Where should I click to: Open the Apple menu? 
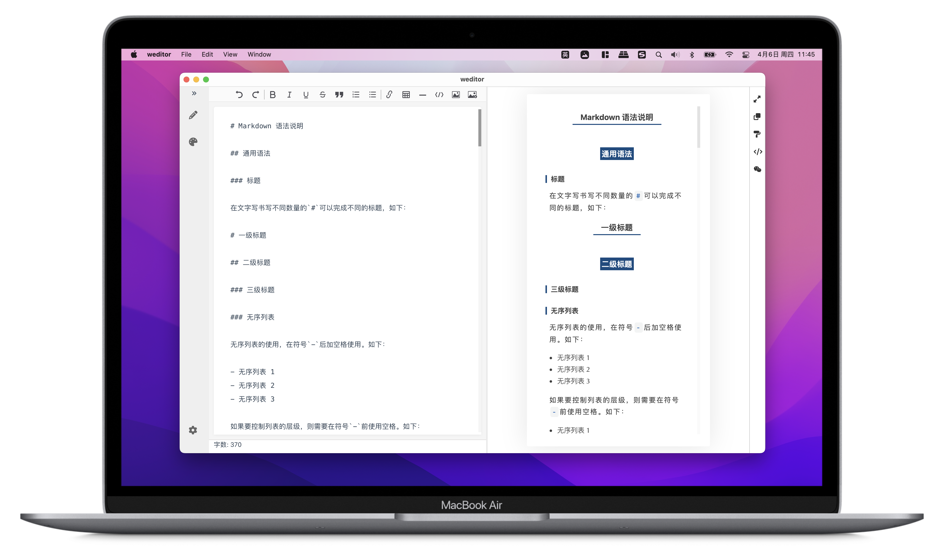point(134,54)
